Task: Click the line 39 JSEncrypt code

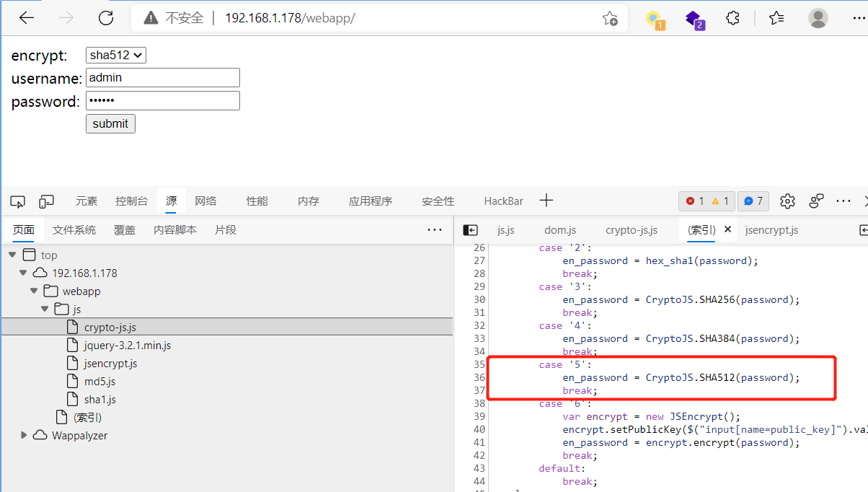Action: [652, 416]
